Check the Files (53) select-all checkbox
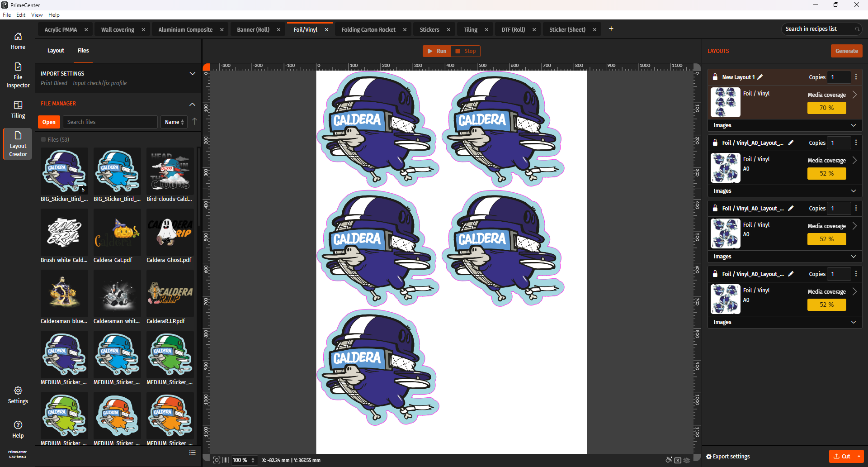 click(43, 139)
